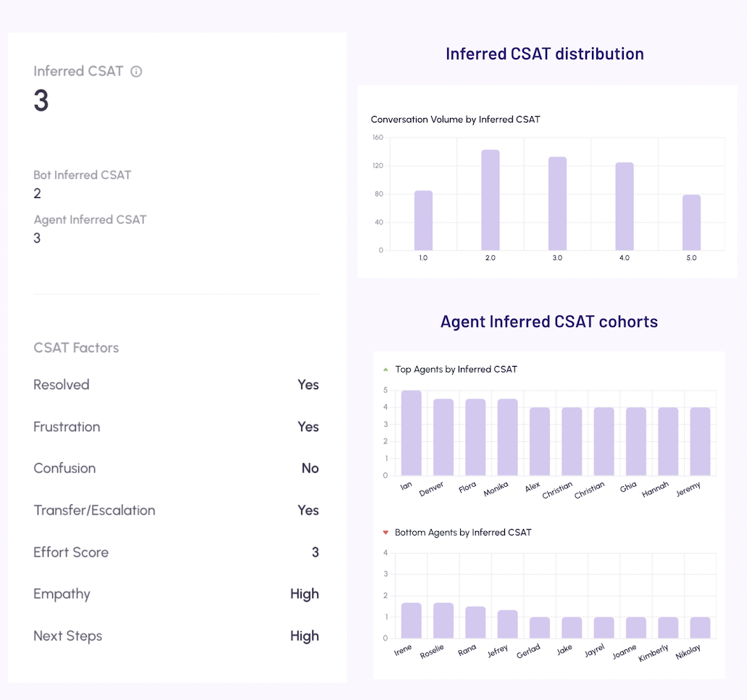747x700 pixels.
Task: Select the 2.0 bar in Conversation Volume chart
Action: (491, 200)
